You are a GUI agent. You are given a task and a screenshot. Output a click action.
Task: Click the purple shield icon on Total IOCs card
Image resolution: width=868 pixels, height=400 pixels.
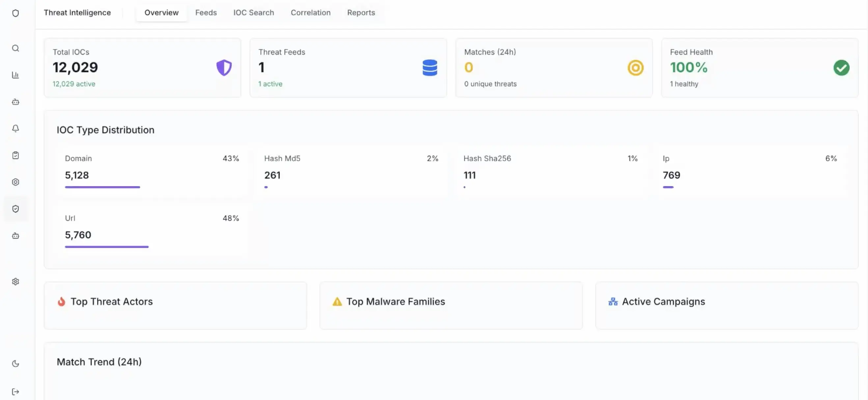point(223,68)
